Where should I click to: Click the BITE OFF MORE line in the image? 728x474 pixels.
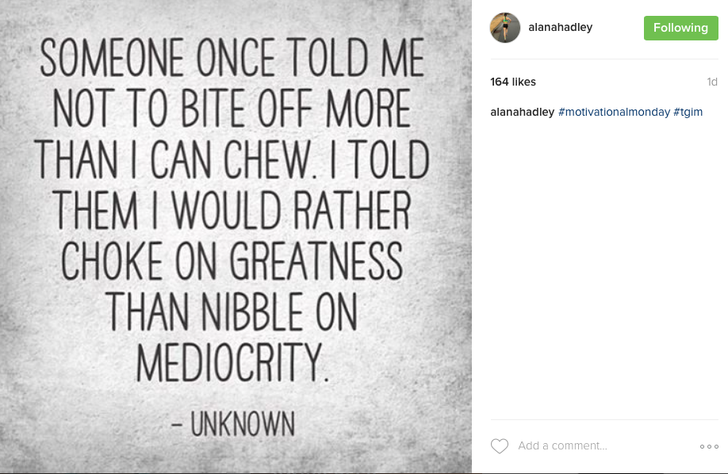click(x=296, y=108)
